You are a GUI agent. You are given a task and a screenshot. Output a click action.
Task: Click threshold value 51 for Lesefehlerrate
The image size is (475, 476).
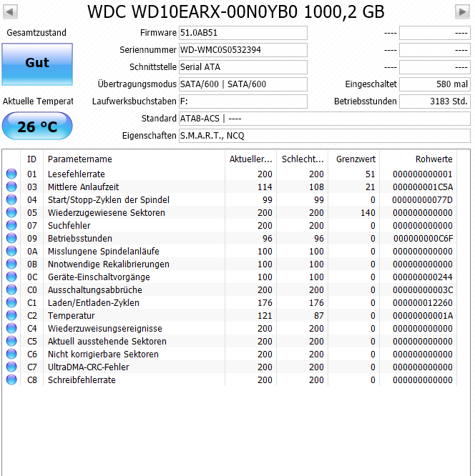370,174
